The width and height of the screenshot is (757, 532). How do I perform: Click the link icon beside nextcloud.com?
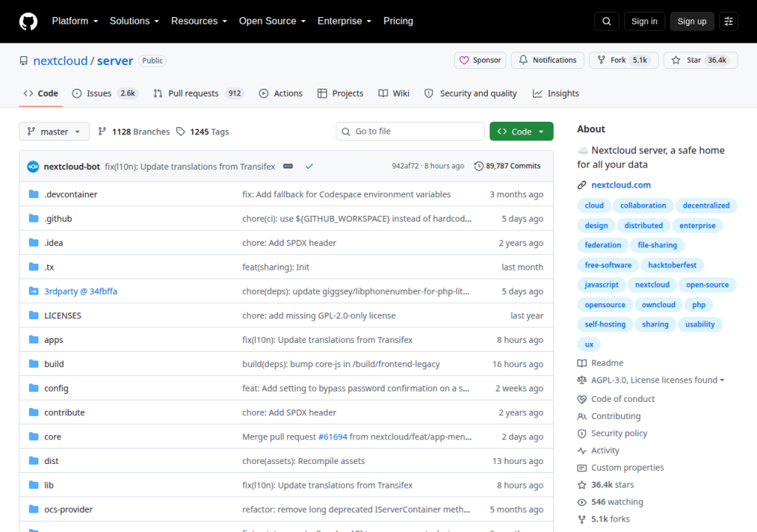pos(582,185)
